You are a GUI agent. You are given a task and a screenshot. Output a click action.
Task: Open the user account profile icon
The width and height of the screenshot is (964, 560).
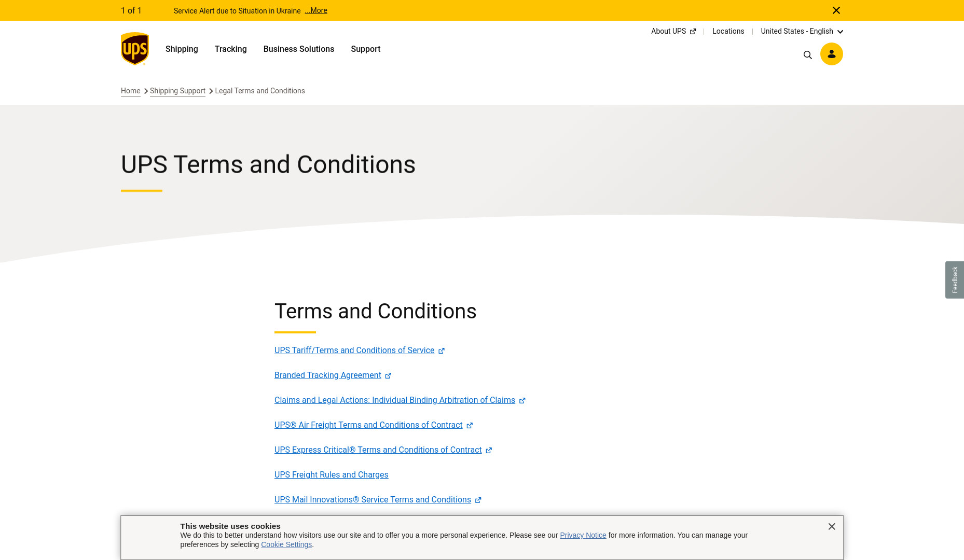(831, 54)
